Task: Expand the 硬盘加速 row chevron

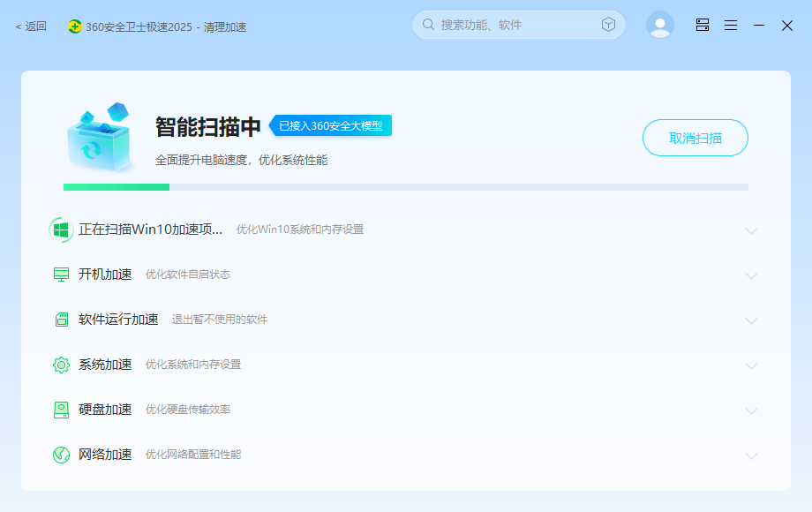Action: (751, 411)
